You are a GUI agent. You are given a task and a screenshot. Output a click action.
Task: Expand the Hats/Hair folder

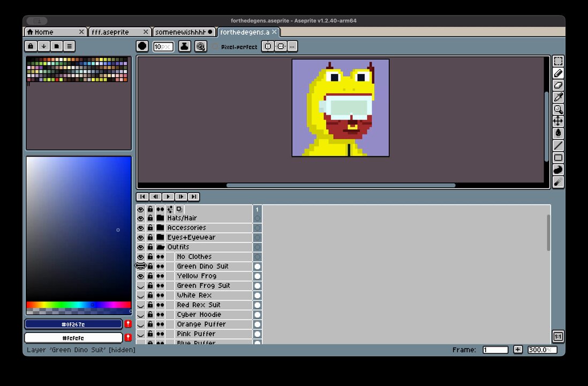[x=161, y=218]
